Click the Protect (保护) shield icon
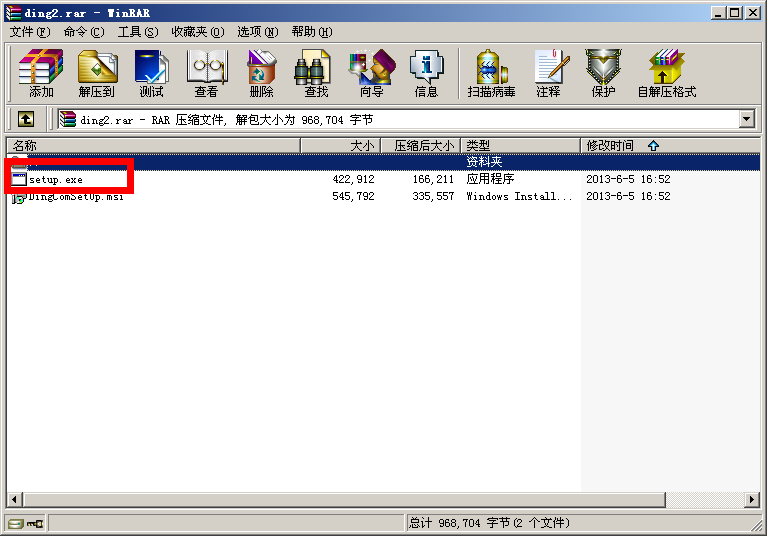The width and height of the screenshot is (767, 536). point(604,73)
